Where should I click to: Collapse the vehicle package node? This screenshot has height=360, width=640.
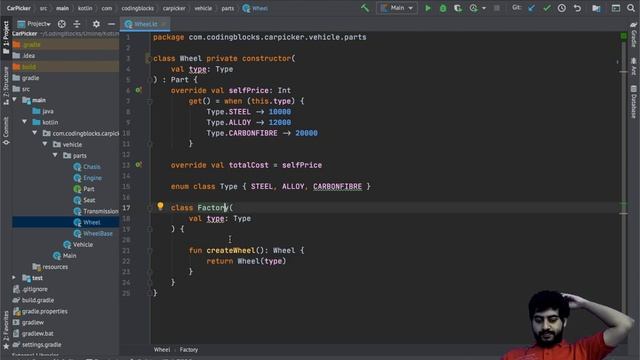45,144
